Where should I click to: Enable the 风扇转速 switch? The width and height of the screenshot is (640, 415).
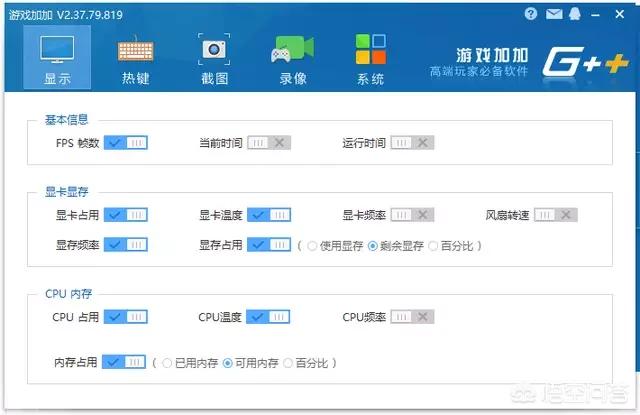point(556,215)
